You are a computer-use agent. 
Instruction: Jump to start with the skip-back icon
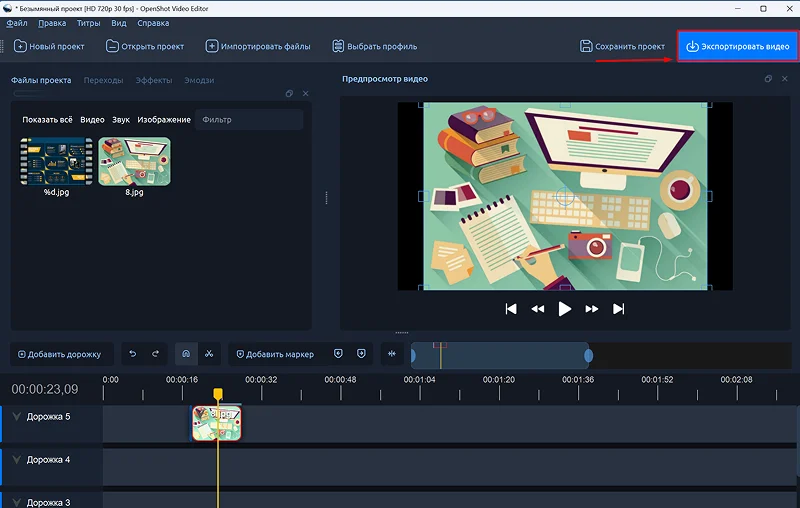click(511, 309)
